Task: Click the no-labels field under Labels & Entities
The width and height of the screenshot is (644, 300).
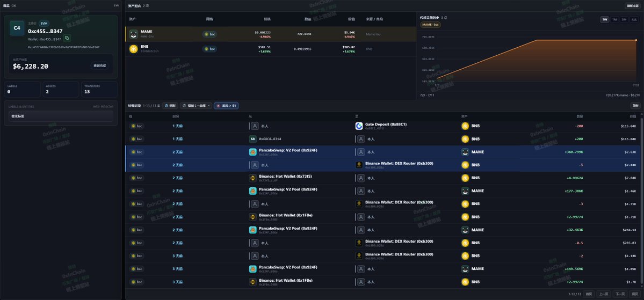Action: coord(61,116)
